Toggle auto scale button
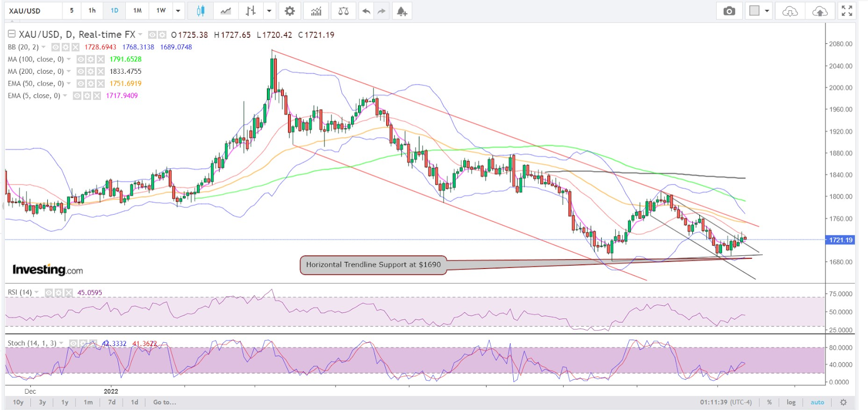Image resolution: width=868 pixels, height=410 pixels. click(x=817, y=402)
